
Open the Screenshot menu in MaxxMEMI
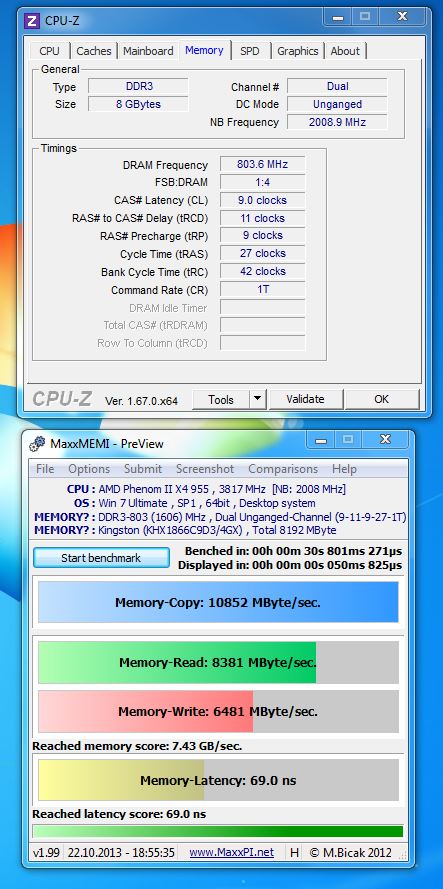205,469
